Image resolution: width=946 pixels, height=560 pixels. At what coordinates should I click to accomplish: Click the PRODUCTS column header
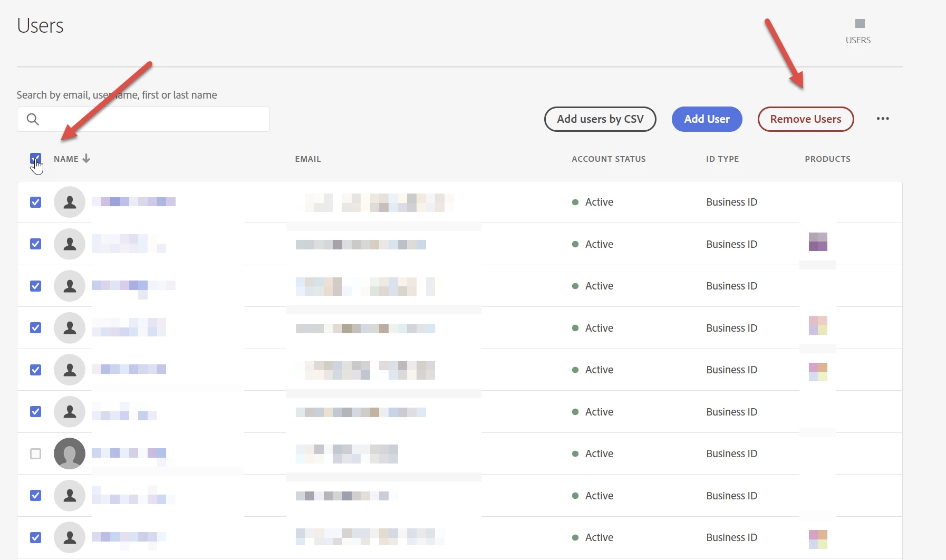pyautogui.click(x=827, y=159)
